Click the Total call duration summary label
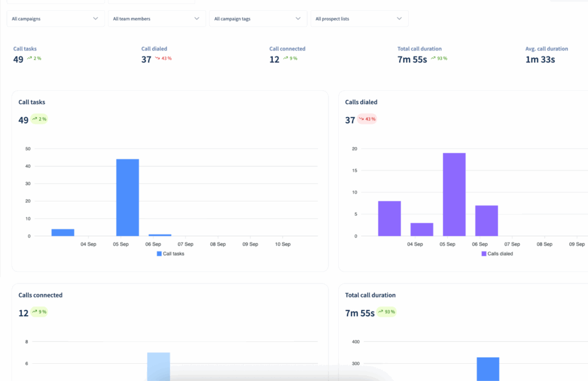Image resolution: width=588 pixels, height=381 pixels. pos(419,49)
